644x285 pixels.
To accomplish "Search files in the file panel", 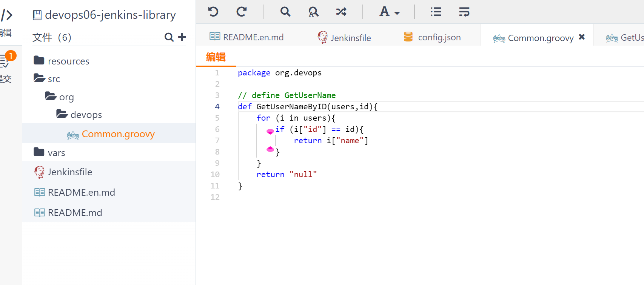I will point(169,37).
